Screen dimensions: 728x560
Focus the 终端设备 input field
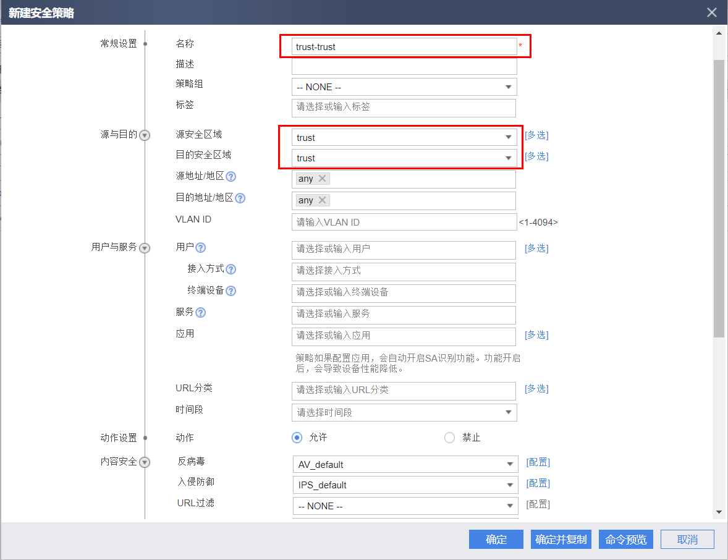pos(404,294)
